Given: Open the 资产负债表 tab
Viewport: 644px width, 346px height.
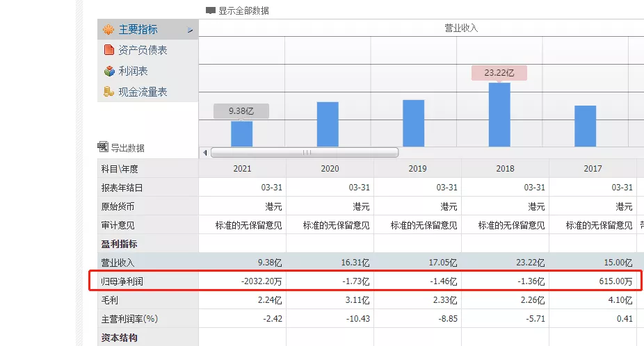Looking at the screenshot, I should (x=148, y=50).
